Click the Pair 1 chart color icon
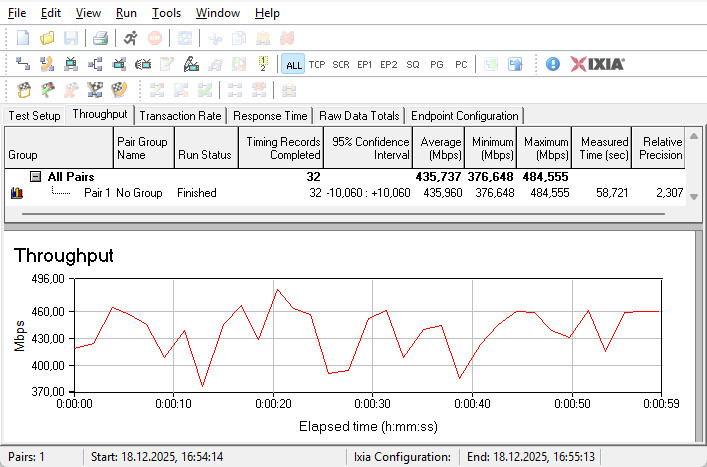 16,193
